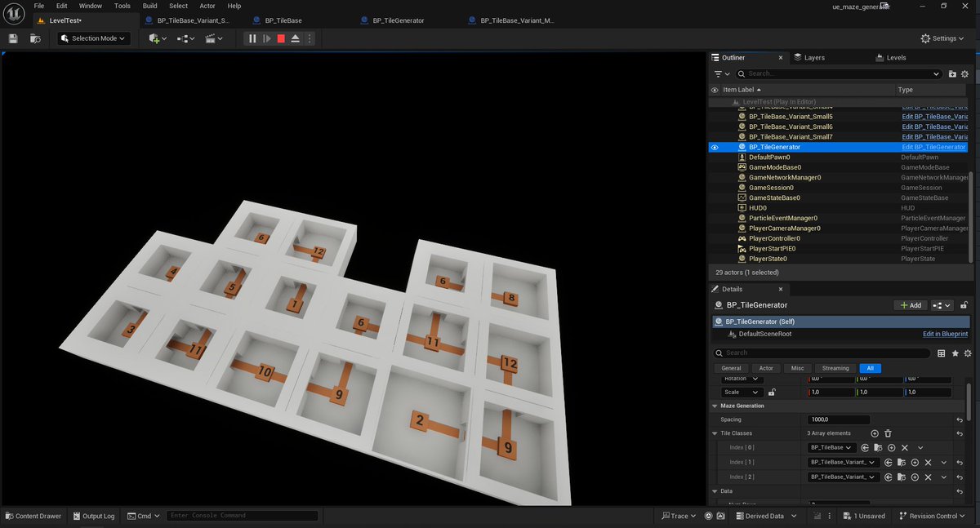980x528 pixels.
Task: Toggle the Details panel lock icon
Action: pos(964,305)
